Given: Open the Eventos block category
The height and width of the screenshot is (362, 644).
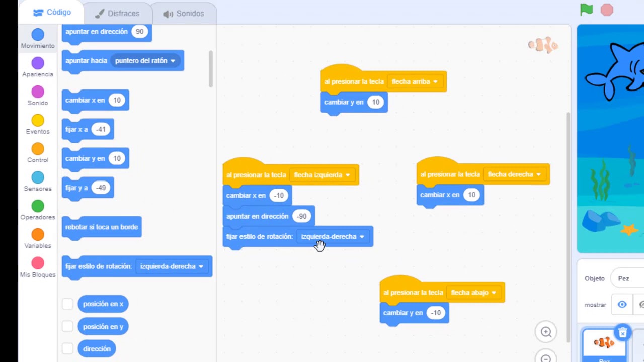Looking at the screenshot, I should [38, 125].
